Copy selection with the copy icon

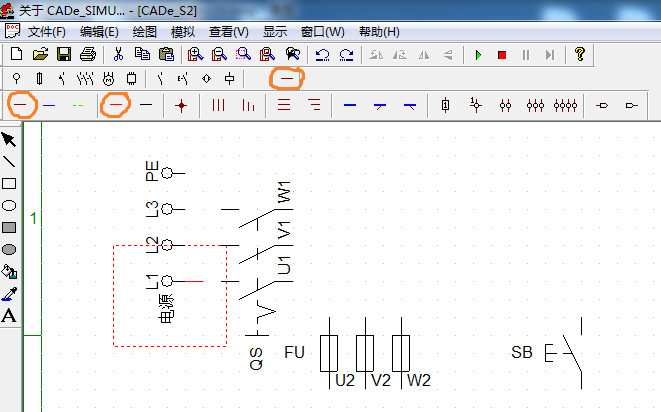pos(142,54)
